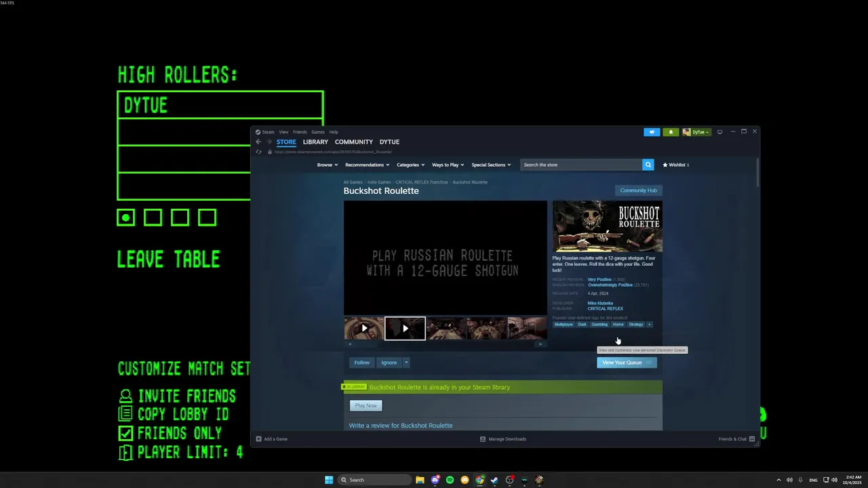Open the Friends menu
The height and width of the screenshot is (488, 868).
point(300,132)
